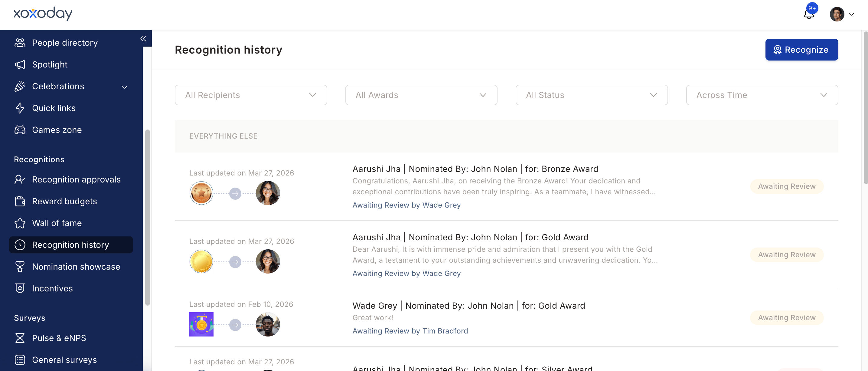Click Wade Grey's avatar photo
Screen dimensions: 868x371
click(268, 324)
